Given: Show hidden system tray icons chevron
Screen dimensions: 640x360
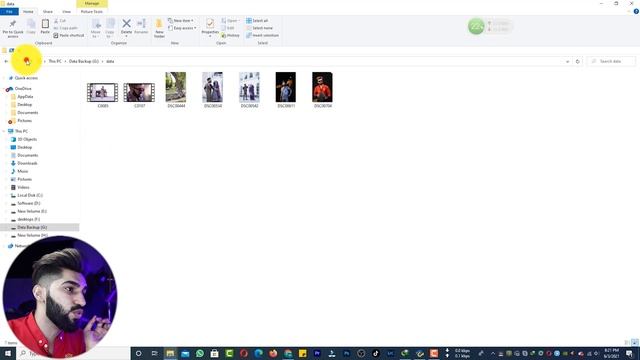Looking at the screenshot, I should (493, 353).
